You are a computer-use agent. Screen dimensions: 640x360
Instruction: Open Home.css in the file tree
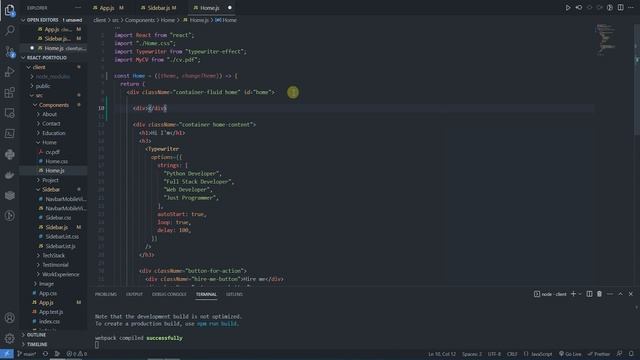click(56, 161)
